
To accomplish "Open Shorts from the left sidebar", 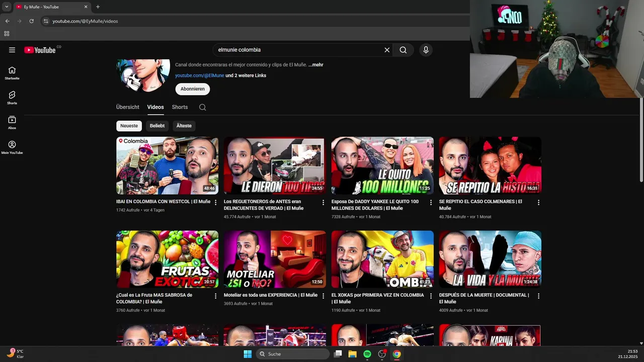I will click(x=12, y=98).
